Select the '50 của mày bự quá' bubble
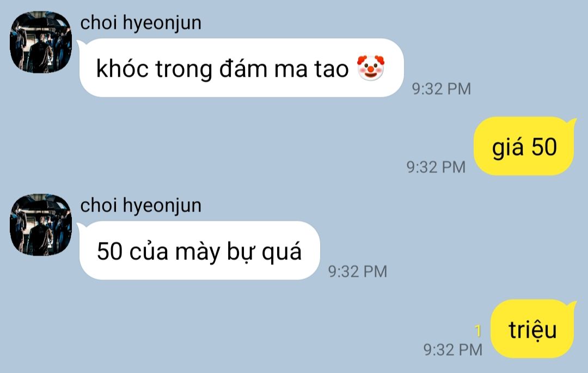This screenshot has height=373, width=588. click(x=199, y=251)
